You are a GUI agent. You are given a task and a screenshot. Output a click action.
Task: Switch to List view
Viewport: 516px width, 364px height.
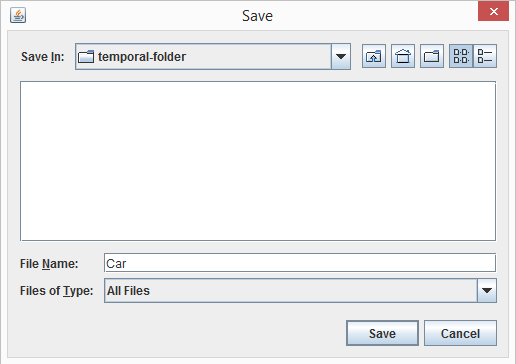point(461,56)
